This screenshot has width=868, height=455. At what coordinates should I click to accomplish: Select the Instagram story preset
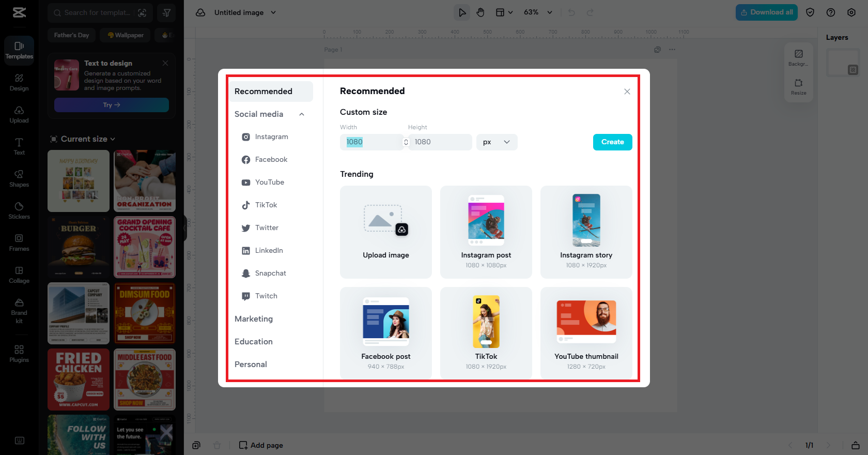pyautogui.click(x=586, y=232)
